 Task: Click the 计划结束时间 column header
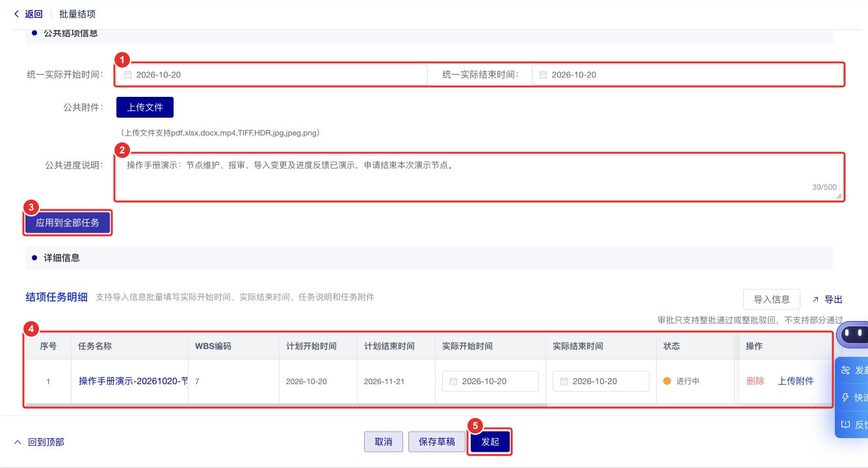pos(396,346)
